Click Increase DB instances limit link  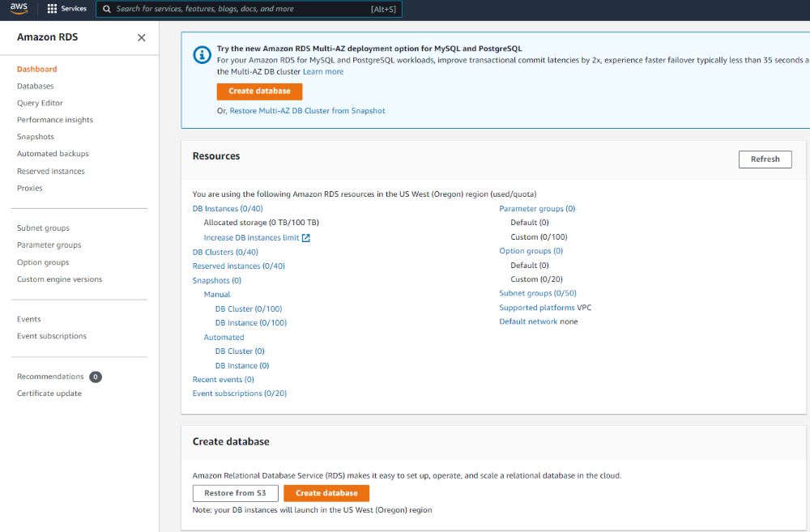tap(251, 237)
